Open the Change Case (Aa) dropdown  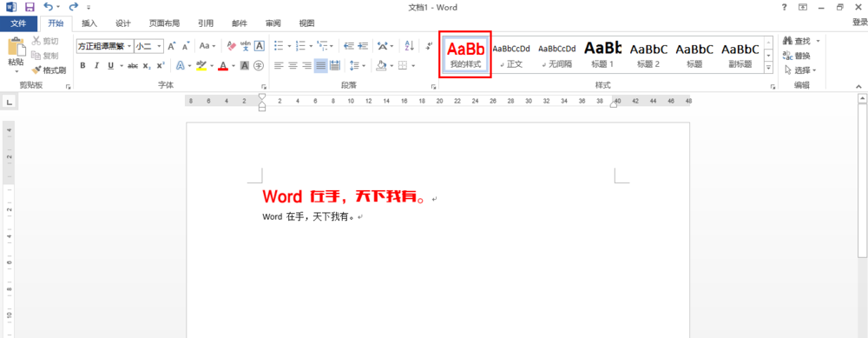point(207,46)
